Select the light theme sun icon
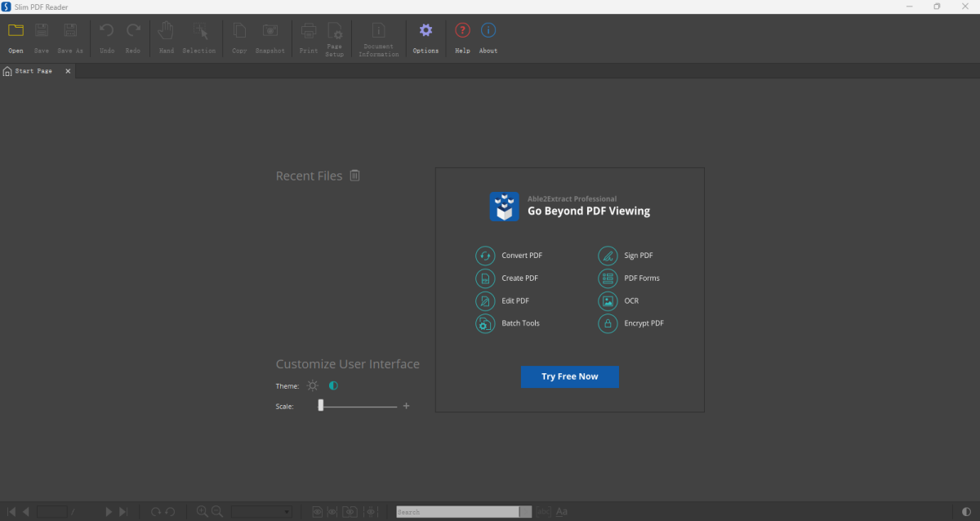 click(x=313, y=386)
